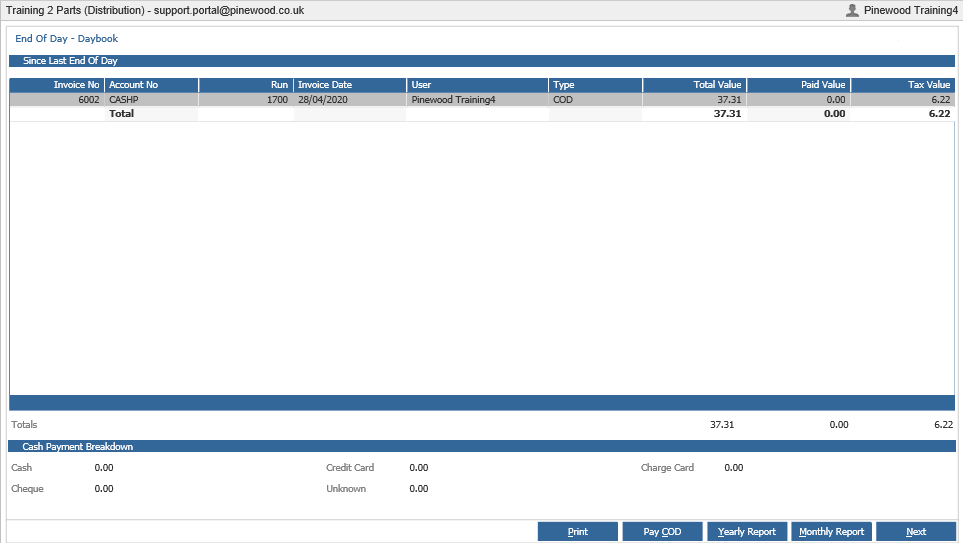963x543 pixels.
Task: Select the Pinewood Training4 username in header
Action: pyautogui.click(x=911, y=10)
